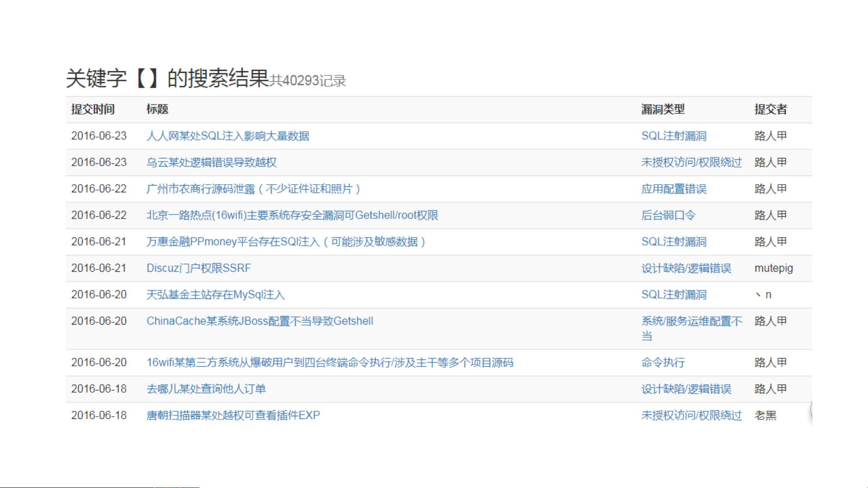
Task: Open link Discuz门户权限SSRF
Action: pyautogui.click(x=199, y=268)
